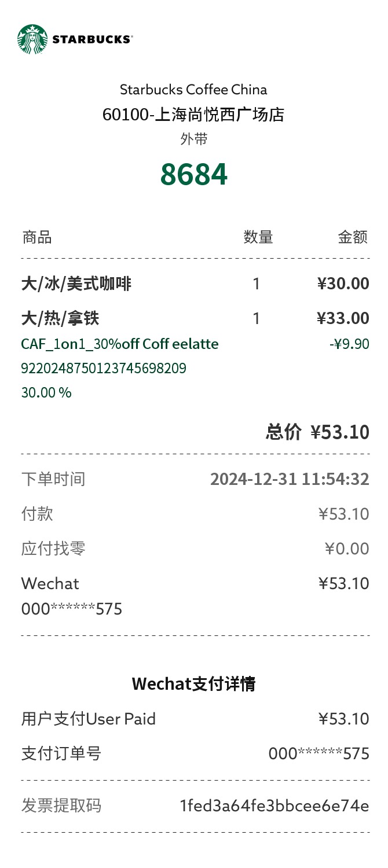
Task: Click the Wechat支付详情 section heading
Action: 194,684
